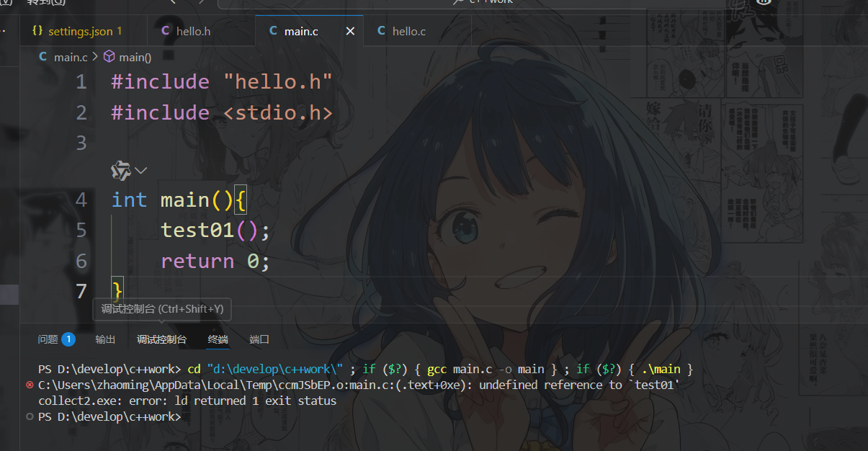The width and height of the screenshot is (868, 451).
Task: Click the return 0; statement
Action: point(215,261)
